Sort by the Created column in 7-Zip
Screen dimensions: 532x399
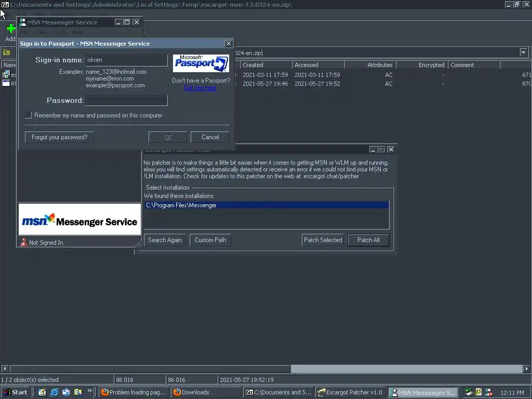tap(266, 65)
